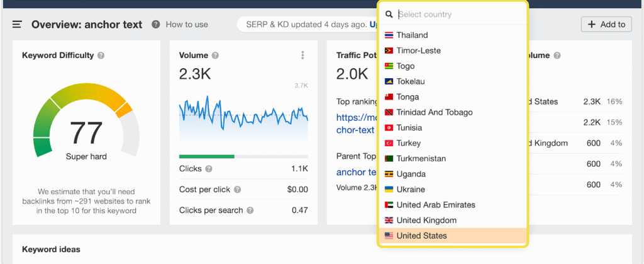Open the How to use link
The height and width of the screenshot is (264, 644).
click(x=187, y=25)
